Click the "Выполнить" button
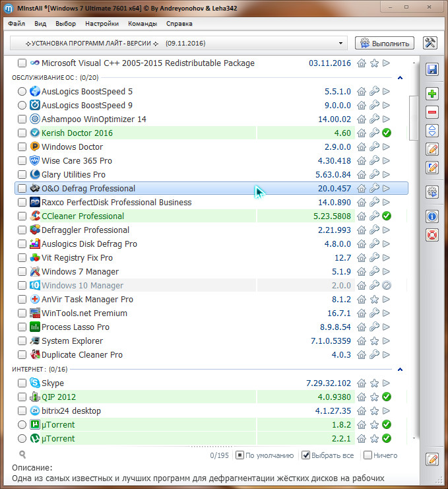The image size is (448, 489). coord(385,43)
